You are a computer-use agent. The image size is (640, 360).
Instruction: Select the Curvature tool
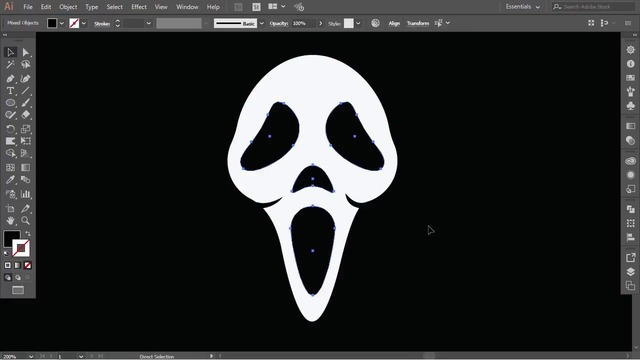click(x=25, y=78)
